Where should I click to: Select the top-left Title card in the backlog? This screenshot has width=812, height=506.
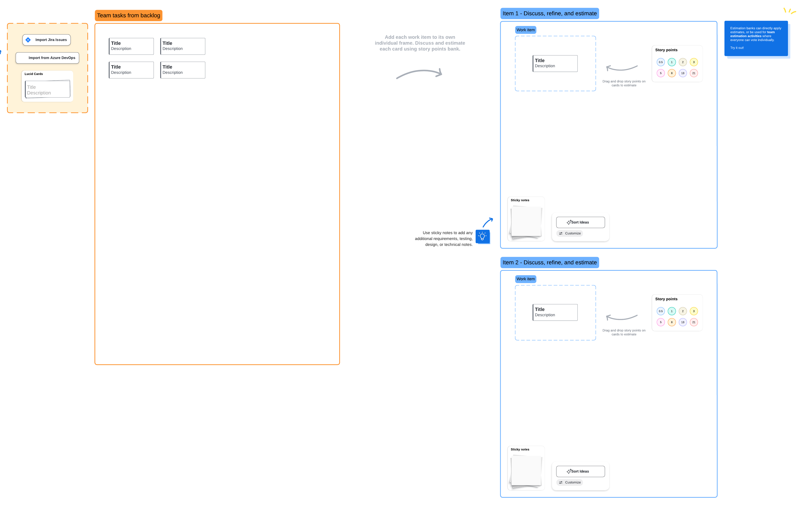coord(131,46)
